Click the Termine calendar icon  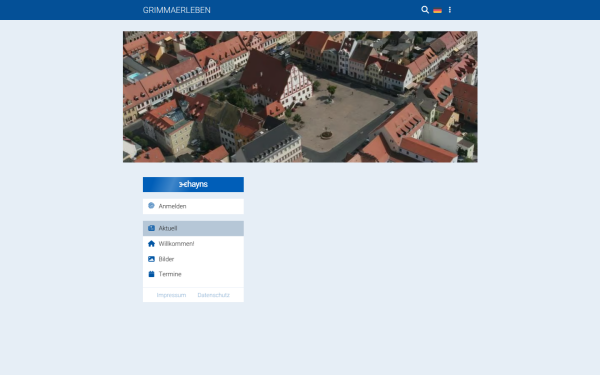tap(151, 274)
